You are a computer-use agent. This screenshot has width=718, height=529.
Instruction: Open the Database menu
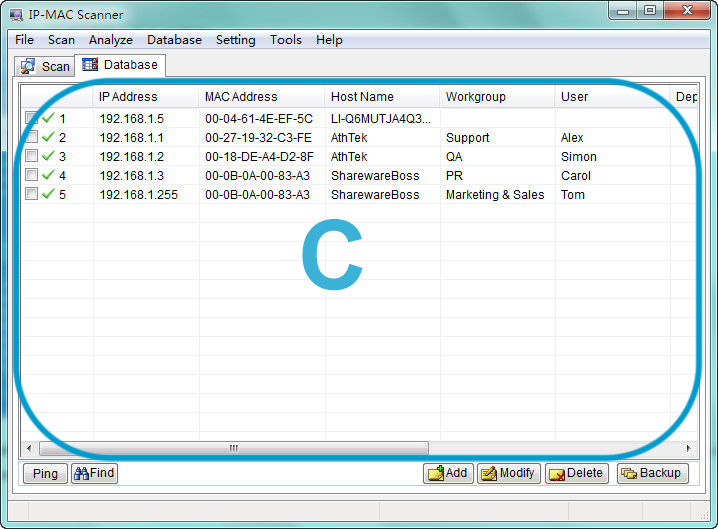point(174,40)
